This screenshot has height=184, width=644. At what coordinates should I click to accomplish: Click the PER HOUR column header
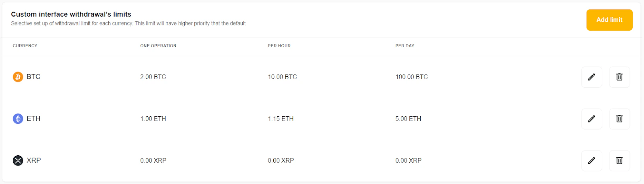pyautogui.click(x=279, y=46)
